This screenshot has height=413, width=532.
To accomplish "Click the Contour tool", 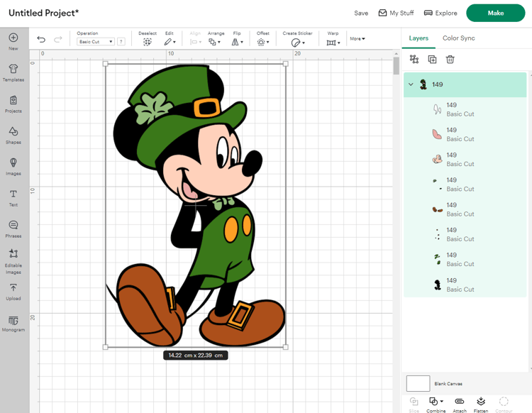I will pos(504,404).
